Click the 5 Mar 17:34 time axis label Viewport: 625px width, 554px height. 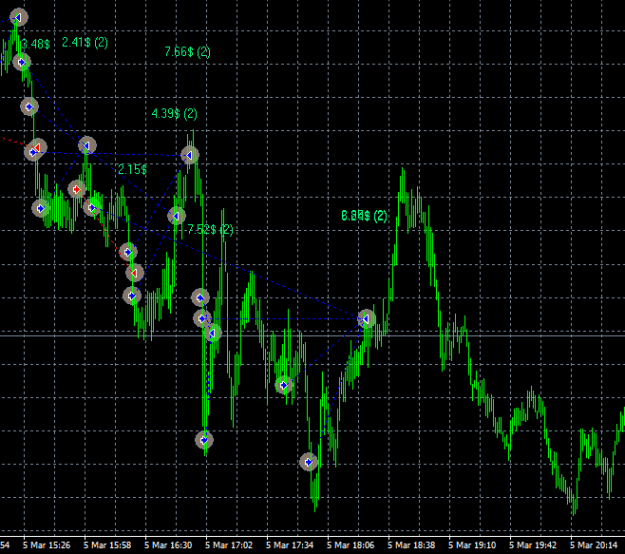click(x=290, y=545)
